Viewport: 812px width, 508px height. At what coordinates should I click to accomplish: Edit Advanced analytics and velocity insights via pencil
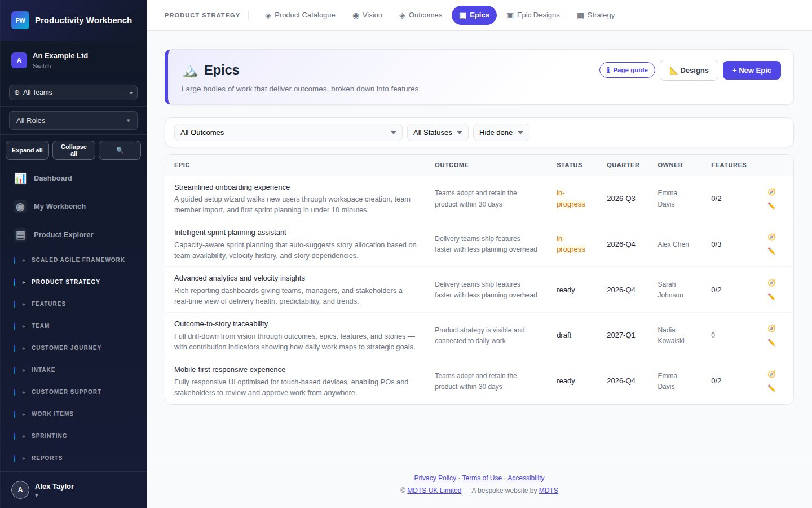pyautogui.click(x=771, y=297)
